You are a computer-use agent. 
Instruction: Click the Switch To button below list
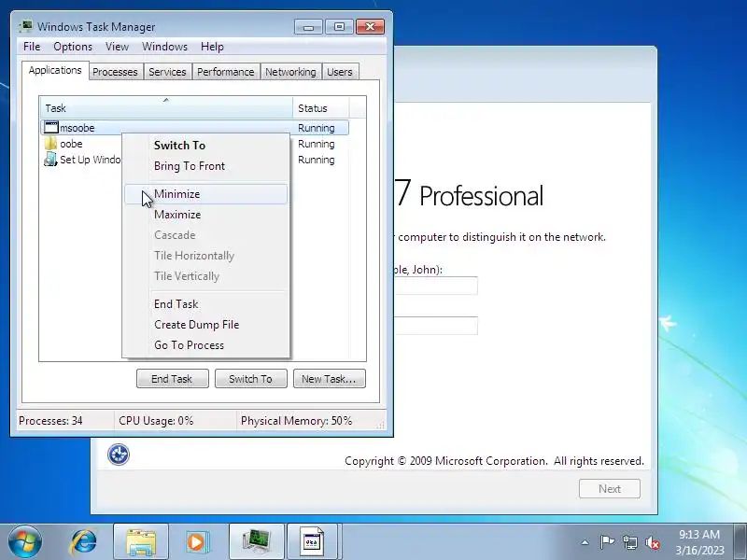coord(250,379)
